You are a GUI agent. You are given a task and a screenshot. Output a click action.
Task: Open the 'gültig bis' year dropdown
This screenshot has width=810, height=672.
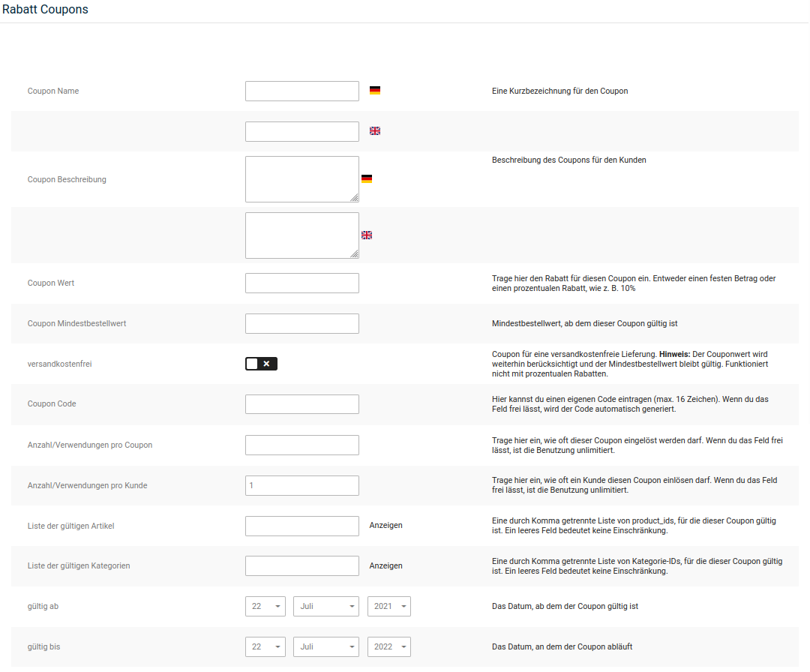point(389,646)
